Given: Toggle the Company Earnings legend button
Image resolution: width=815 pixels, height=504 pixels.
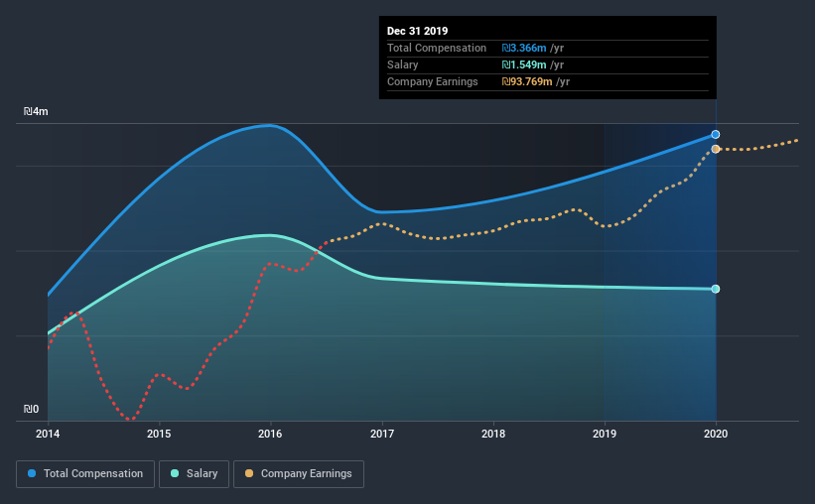Looking at the screenshot, I should 299,474.
